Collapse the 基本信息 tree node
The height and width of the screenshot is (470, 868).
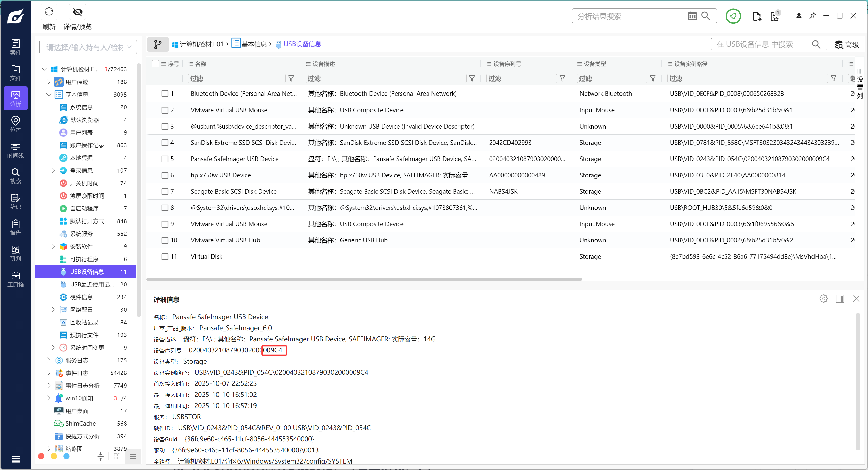point(49,94)
